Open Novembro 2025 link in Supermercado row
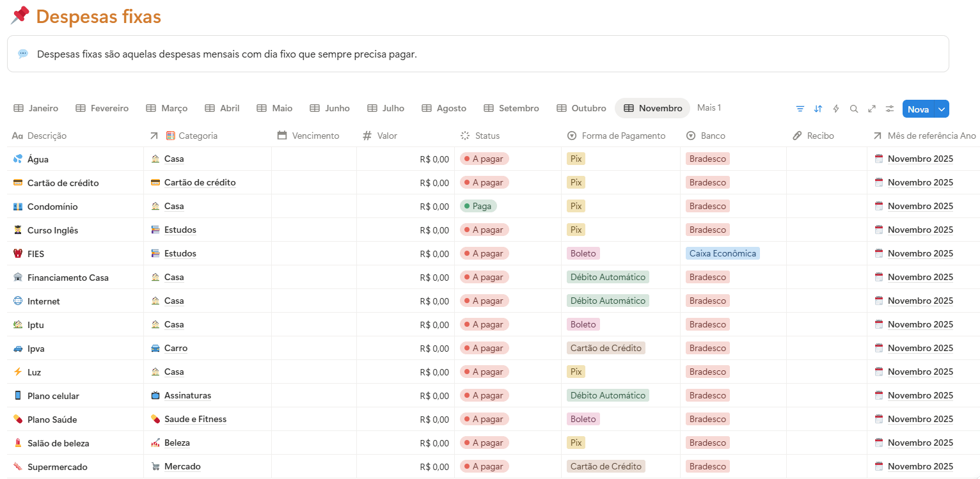This screenshot has height=479, width=980. (920, 466)
